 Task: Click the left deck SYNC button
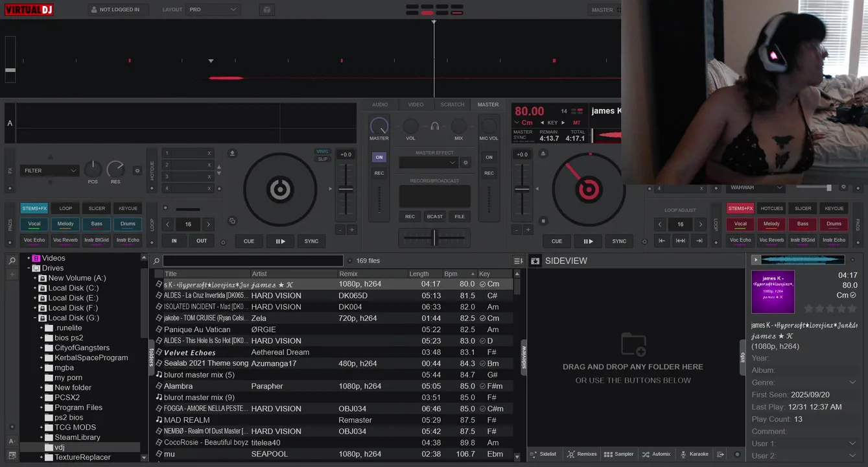point(312,241)
